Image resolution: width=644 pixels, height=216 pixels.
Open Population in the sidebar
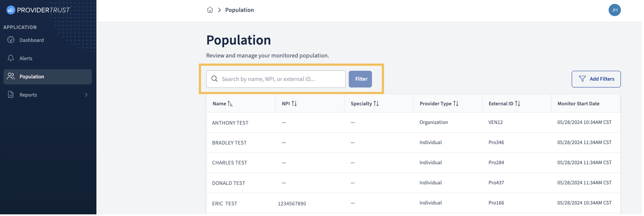coord(48,77)
